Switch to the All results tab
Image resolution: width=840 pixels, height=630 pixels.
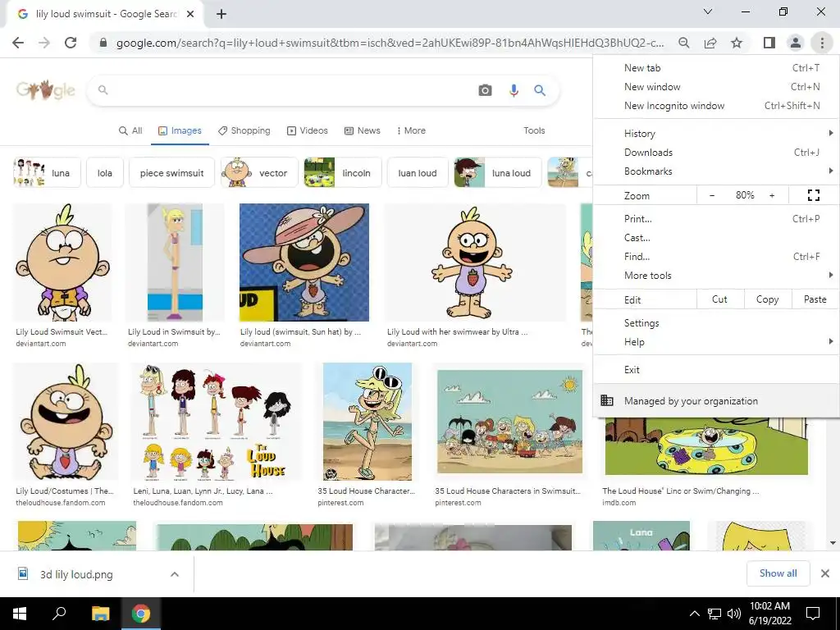point(130,130)
